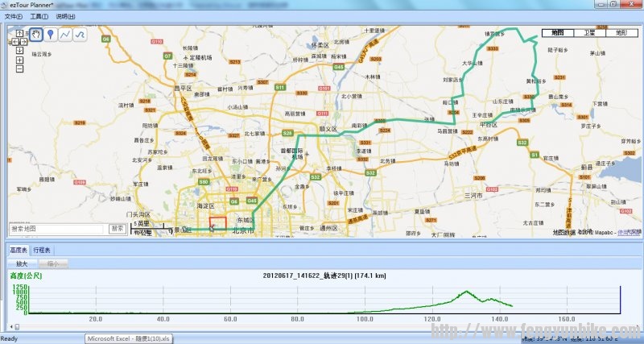Select the hand pan tool
Image resolution: width=644 pixels, height=344 pixels.
36,35
